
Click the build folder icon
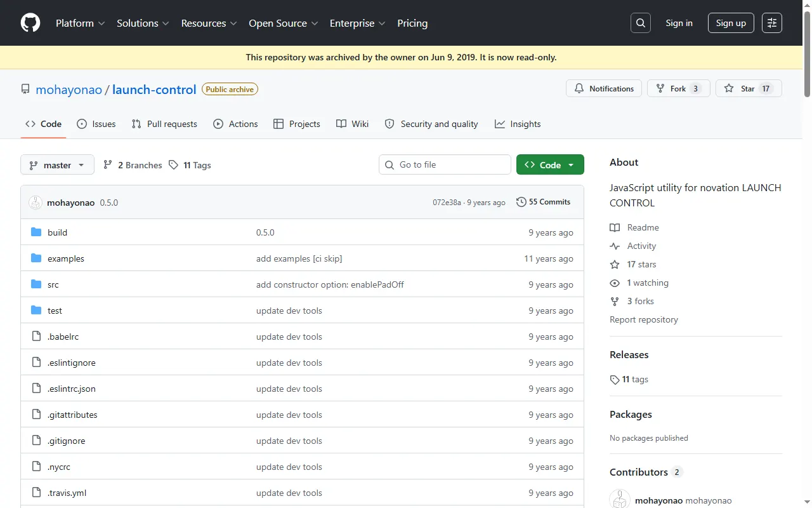point(36,232)
